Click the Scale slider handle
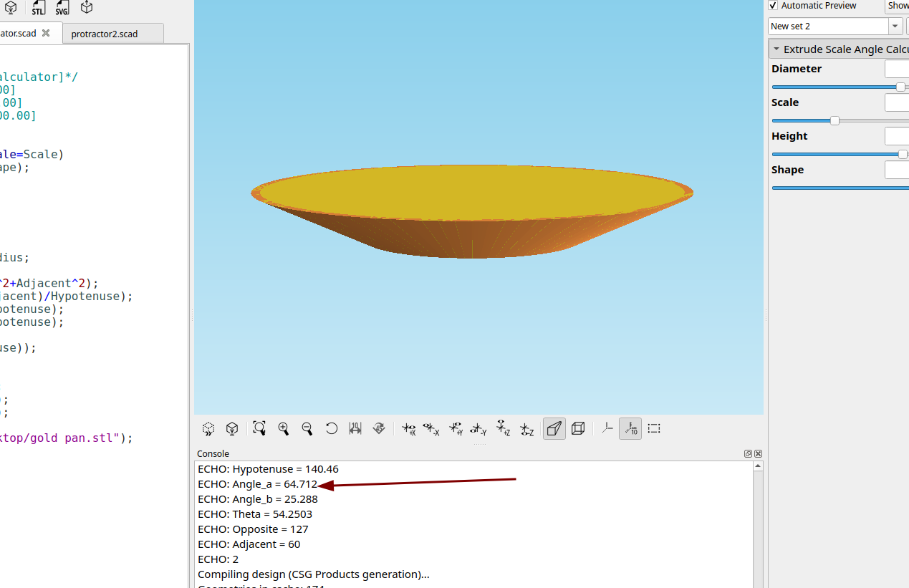 click(835, 120)
